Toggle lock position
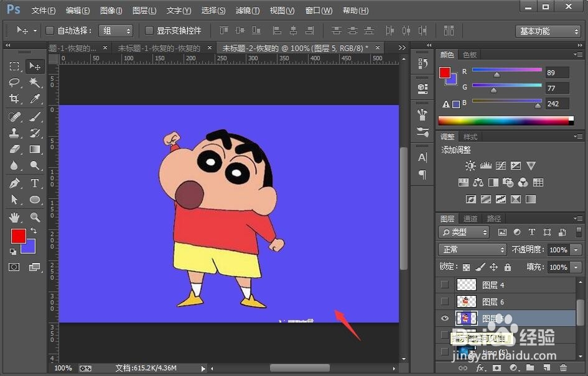Screen dimensions: 588x376 pos(493,267)
